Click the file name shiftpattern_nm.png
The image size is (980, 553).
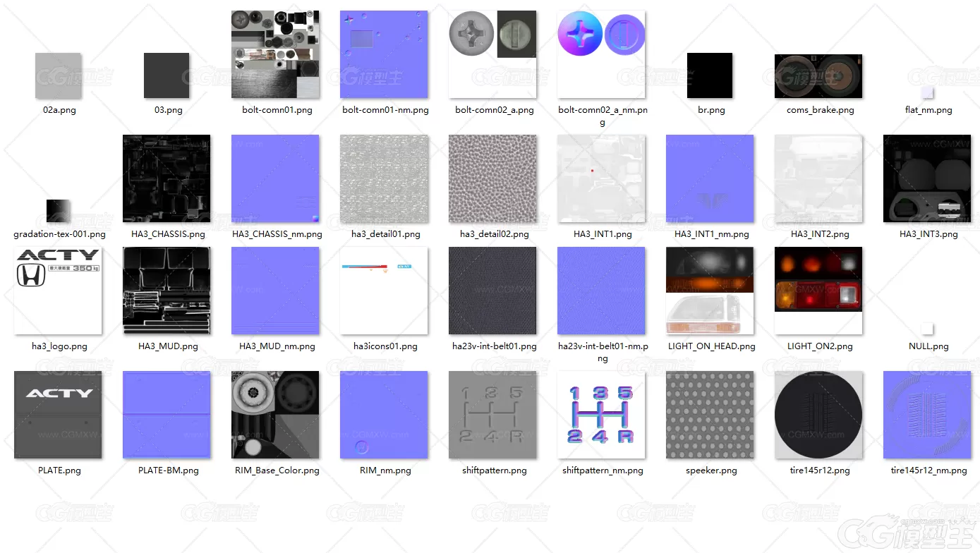click(603, 470)
